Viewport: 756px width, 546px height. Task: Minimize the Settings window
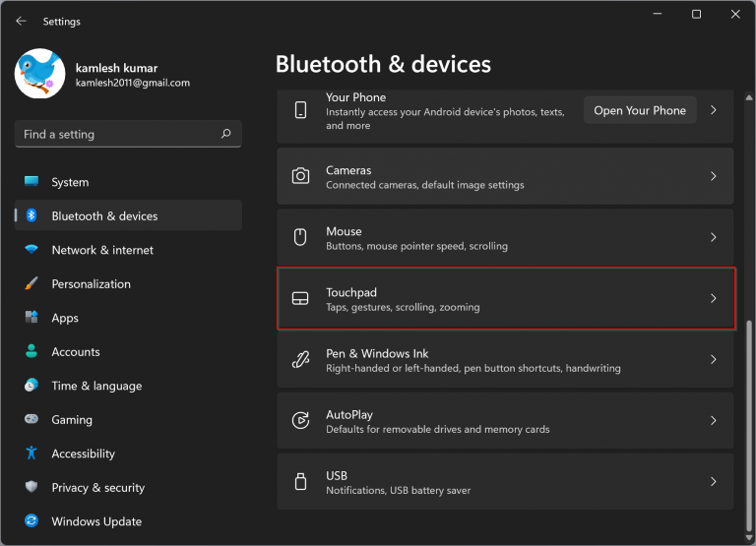(658, 14)
